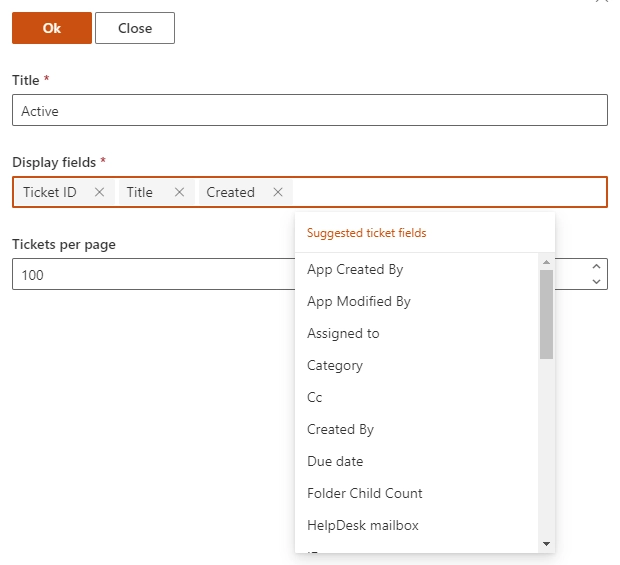This screenshot has width=620, height=565.
Task: Remove the Title display field tag
Action: (180, 192)
